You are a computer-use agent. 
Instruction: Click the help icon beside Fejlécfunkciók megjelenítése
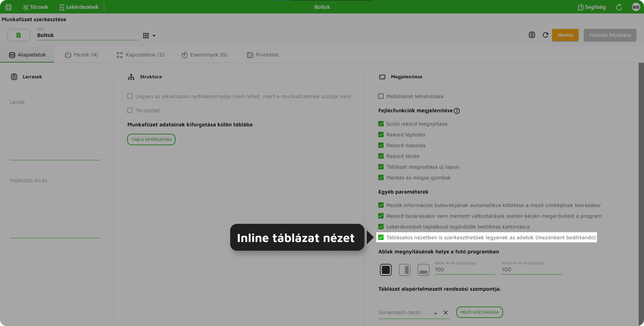point(457,111)
